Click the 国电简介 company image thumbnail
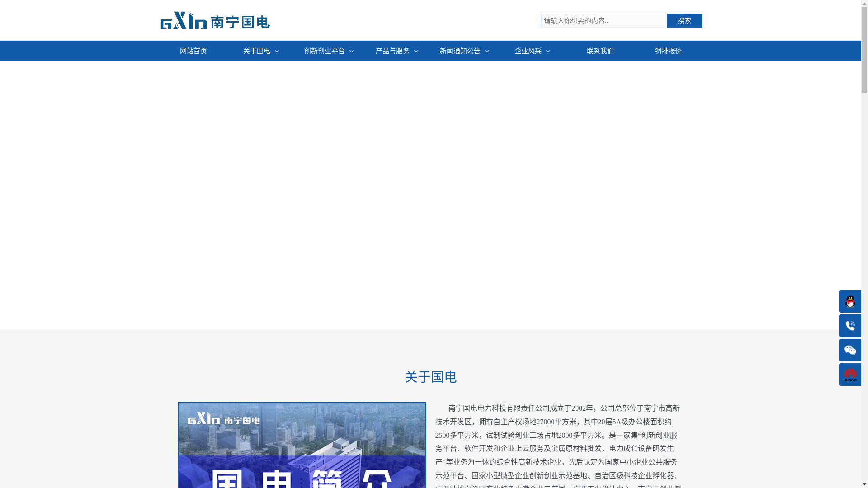The height and width of the screenshot is (488, 868). (302, 445)
